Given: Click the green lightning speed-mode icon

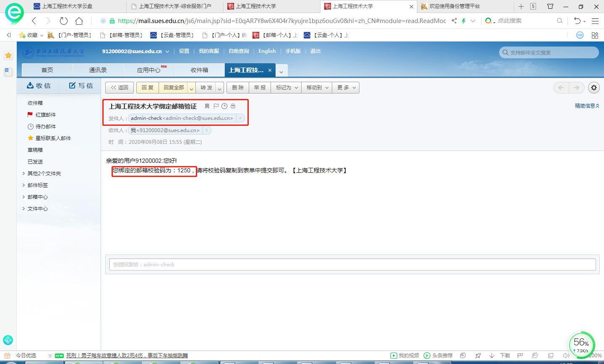Looking at the screenshot, I should tap(463, 21).
